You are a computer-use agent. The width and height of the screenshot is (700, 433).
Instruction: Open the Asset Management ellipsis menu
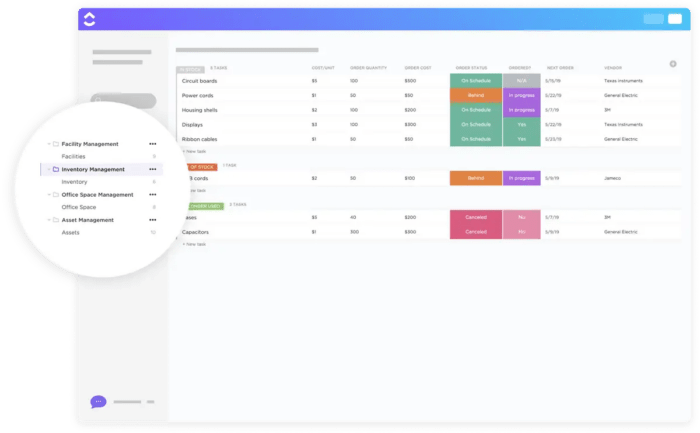point(153,220)
